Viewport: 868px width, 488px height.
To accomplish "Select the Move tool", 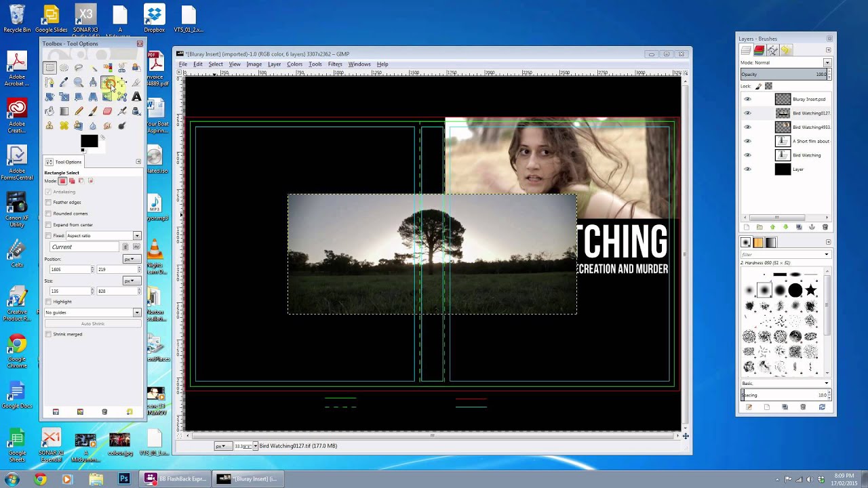I will point(107,83).
